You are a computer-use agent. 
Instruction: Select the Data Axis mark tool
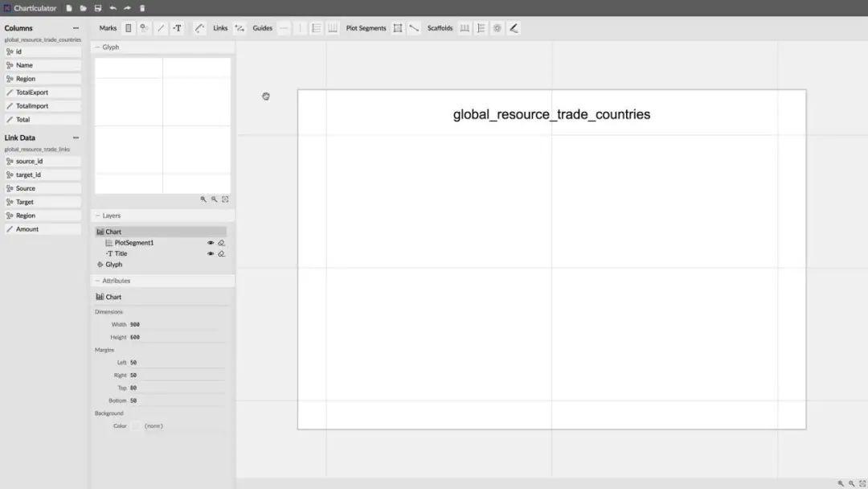(x=200, y=28)
